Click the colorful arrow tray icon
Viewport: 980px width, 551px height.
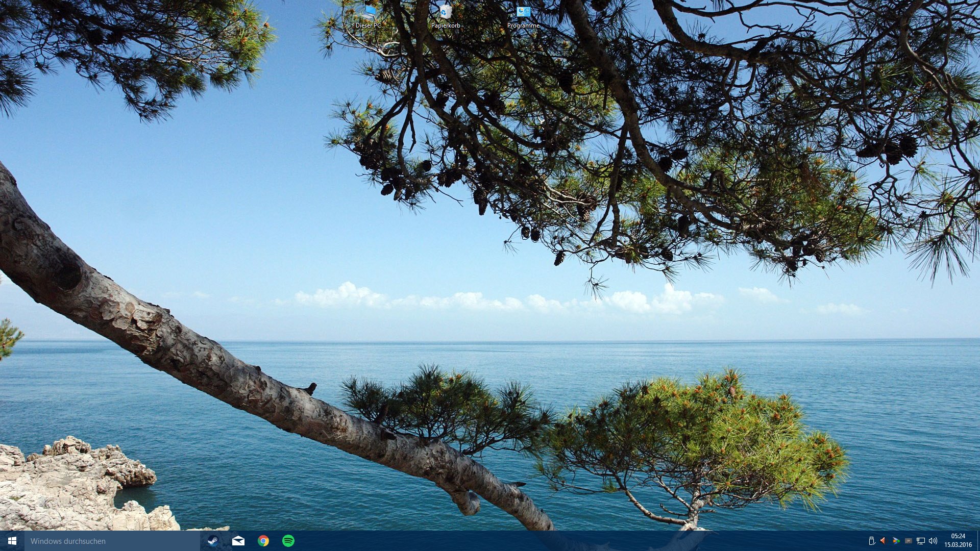pyautogui.click(x=896, y=541)
